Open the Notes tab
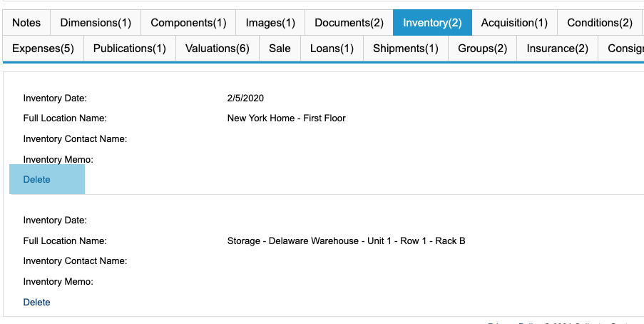 click(26, 23)
